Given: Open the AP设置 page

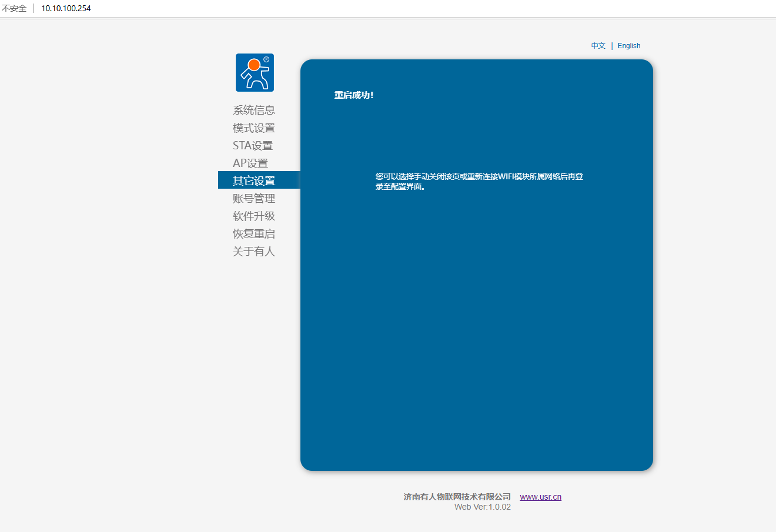Looking at the screenshot, I should [250, 163].
